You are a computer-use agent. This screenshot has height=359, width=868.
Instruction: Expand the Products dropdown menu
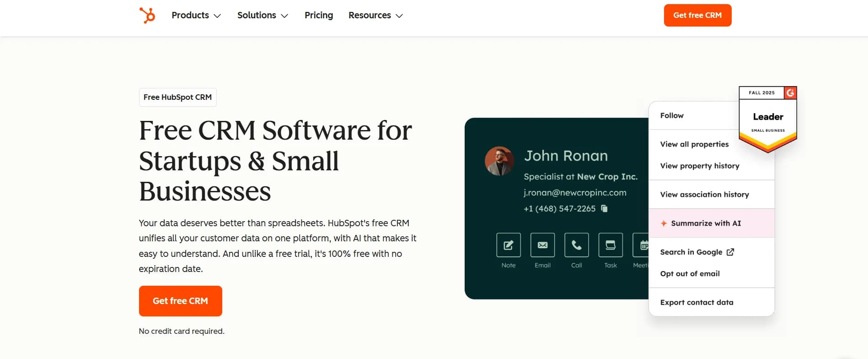tap(196, 15)
